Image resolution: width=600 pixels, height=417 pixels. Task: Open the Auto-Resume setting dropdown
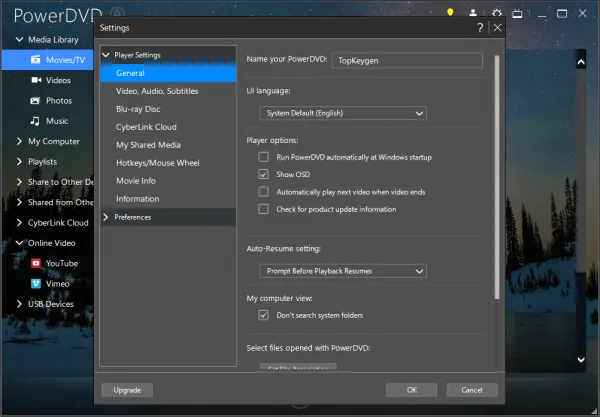[x=343, y=271]
